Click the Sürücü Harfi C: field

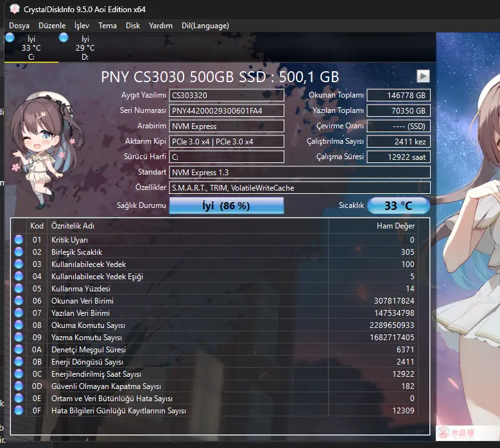227,157
